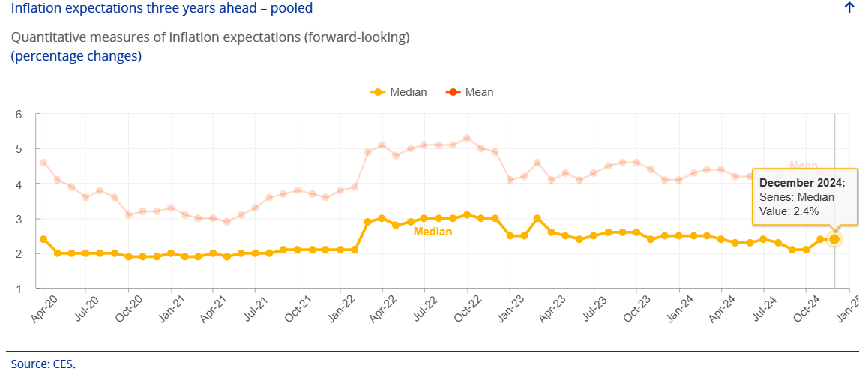Collapse section using the up arrow icon
The image size is (868, 371).
[x=849, y=8]
